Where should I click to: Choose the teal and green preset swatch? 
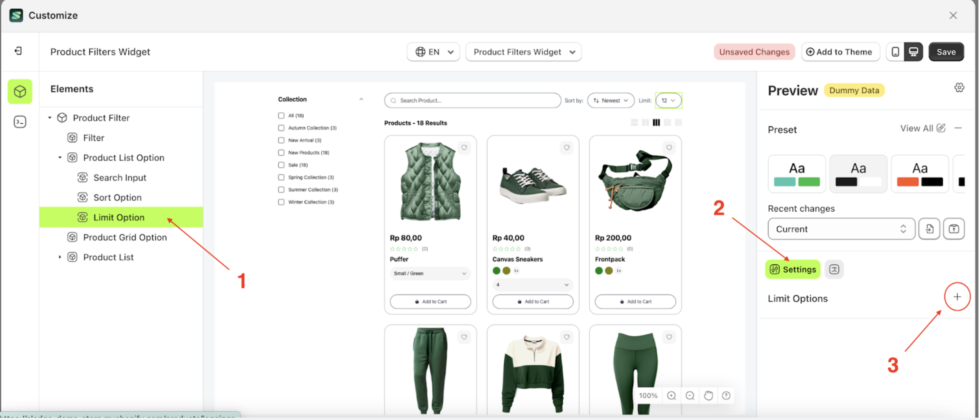[796, 174]
